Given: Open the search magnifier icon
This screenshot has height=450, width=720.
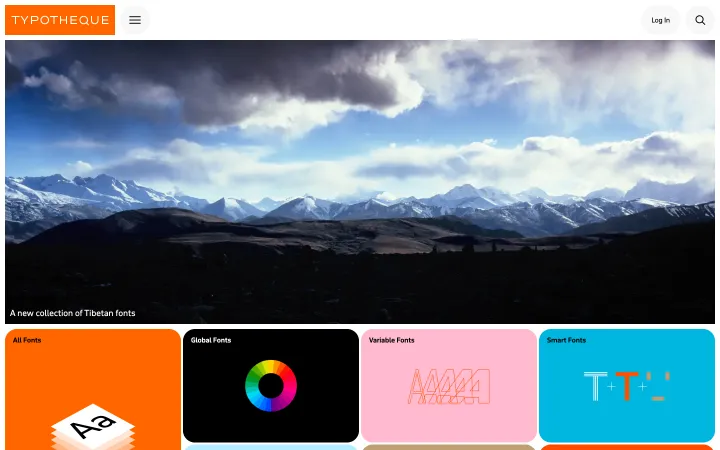Looking at the screenshot, I should 700,20.
